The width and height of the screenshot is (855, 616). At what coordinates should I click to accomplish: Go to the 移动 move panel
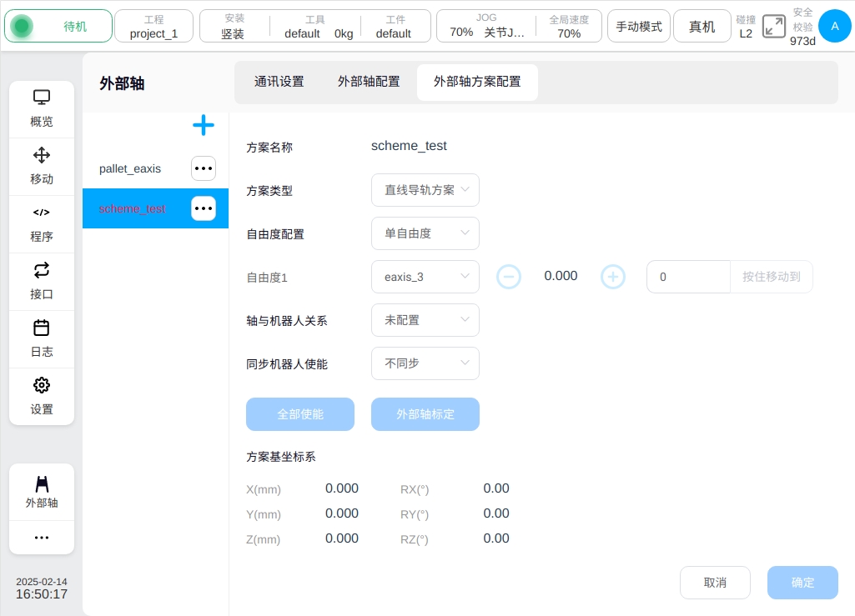click(x=42, y=167)
